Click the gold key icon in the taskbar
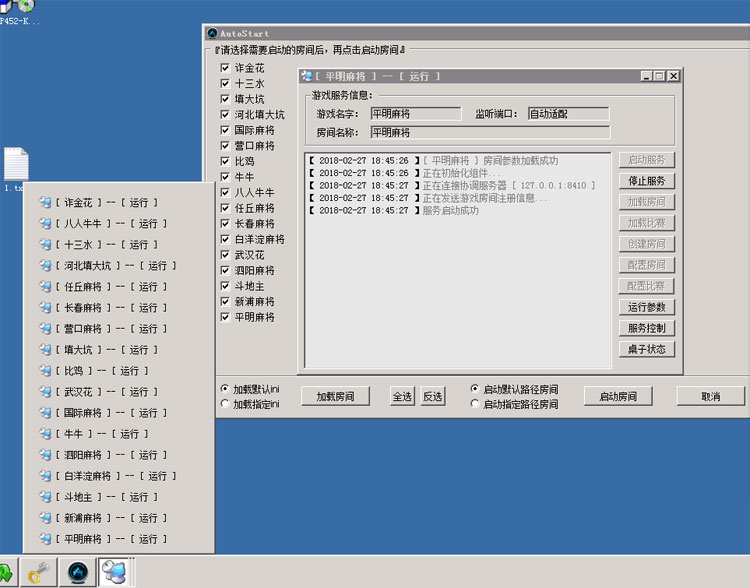 tap(40, 573)
